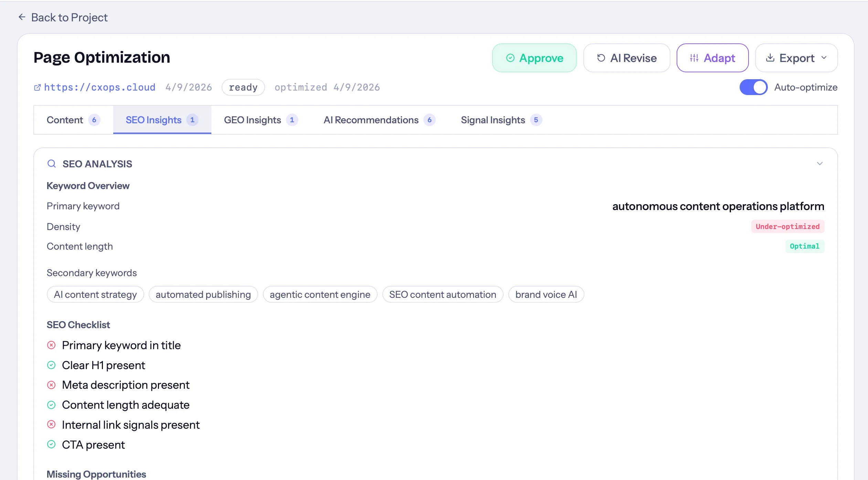Click the AI Recommendations count badge 6
868x480 pixels.
coord(430,120)
